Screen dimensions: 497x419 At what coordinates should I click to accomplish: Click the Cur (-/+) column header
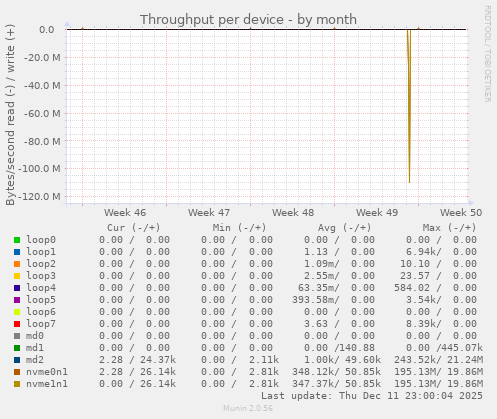click(x=134, y=228)
